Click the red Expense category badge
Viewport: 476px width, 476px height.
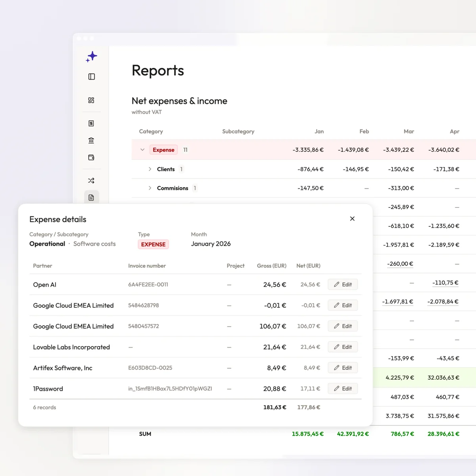tap(163, 150)
